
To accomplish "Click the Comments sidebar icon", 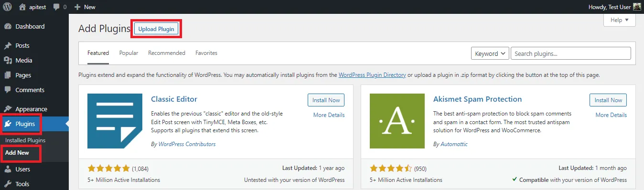I will 8,90.
